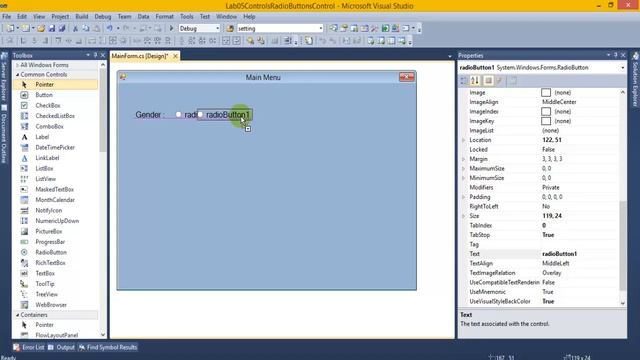Open the Build menu
The image size is (640, 360).
click(82, 17)
